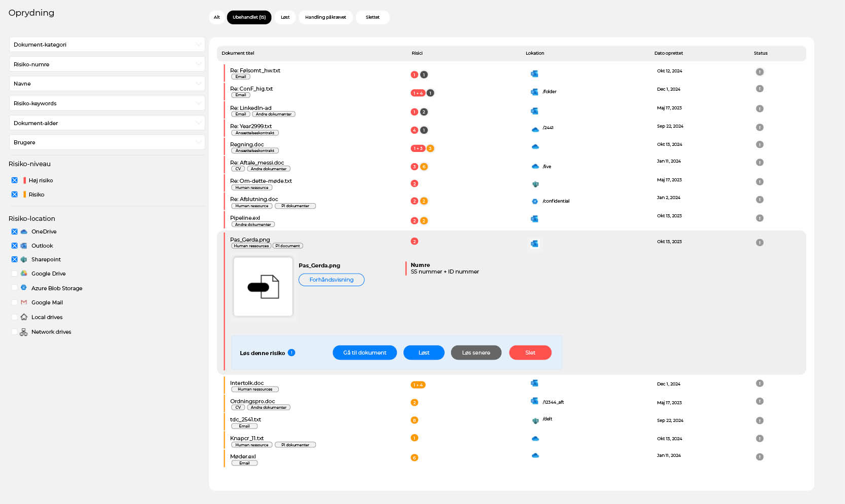Click the info icon beside Løs denne risiko
845x504 pixels.
291,353
